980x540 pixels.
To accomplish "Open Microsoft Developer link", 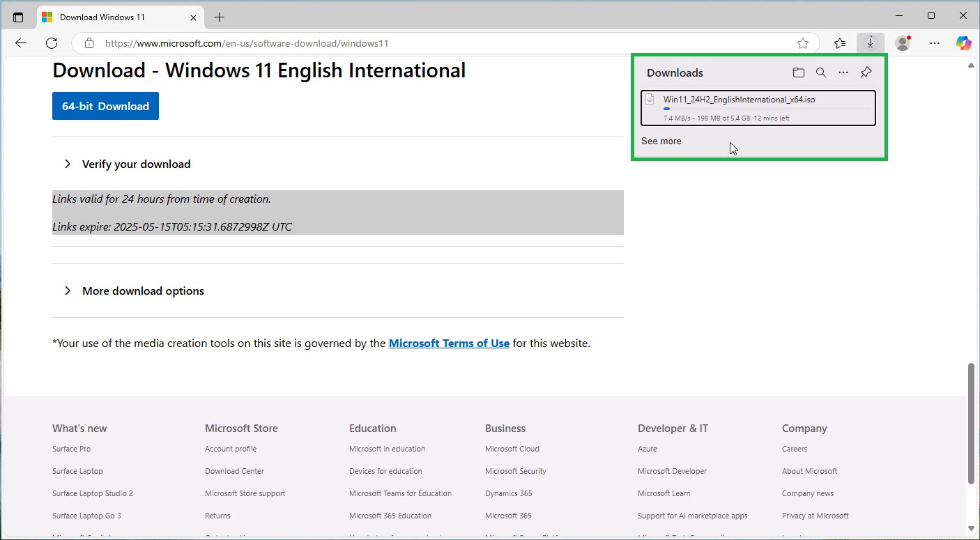I will [672, 471].
